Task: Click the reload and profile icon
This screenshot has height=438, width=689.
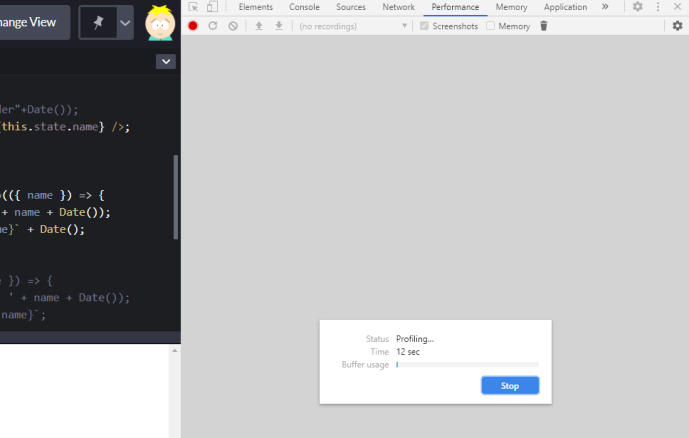Action: pos(213,26)
